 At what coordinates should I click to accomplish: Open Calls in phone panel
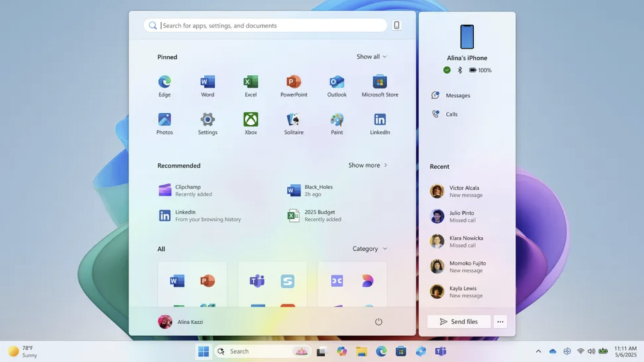pyautogui.click(x=445, y=114)
